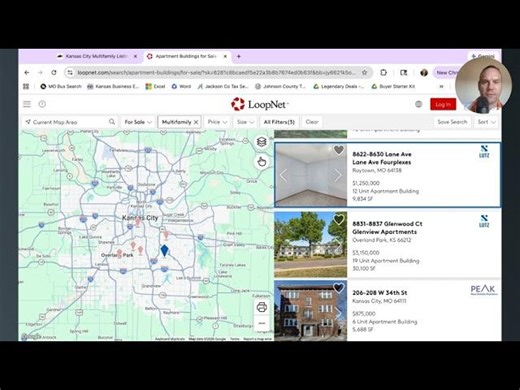The image size is (520, 390).
Task: Open the Excel bookmark
Action: pyautogui.click(x=155, y=86)
